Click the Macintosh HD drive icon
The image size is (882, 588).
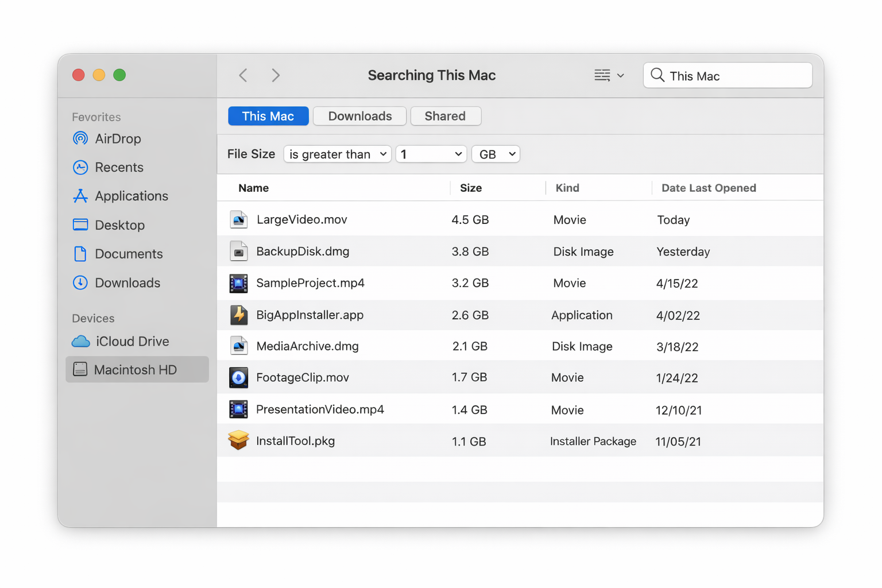[80, 369]
